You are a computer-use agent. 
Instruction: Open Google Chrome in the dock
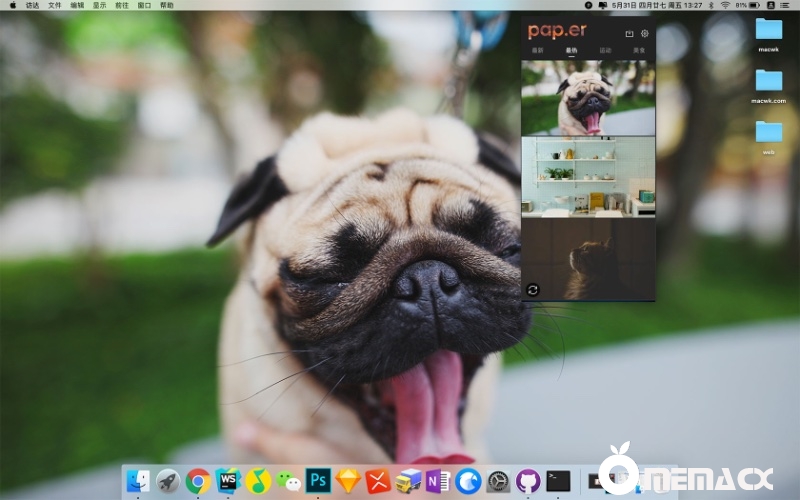pos(198,481)
